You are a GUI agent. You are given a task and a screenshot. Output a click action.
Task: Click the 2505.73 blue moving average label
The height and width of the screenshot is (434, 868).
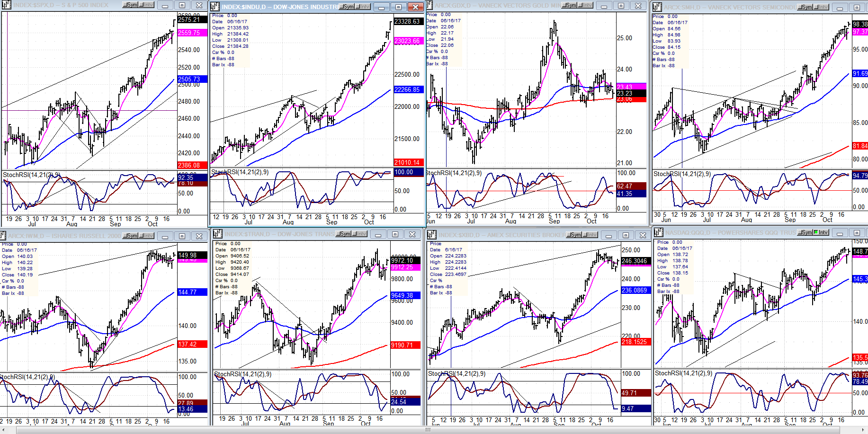click(x=192, y=79)
